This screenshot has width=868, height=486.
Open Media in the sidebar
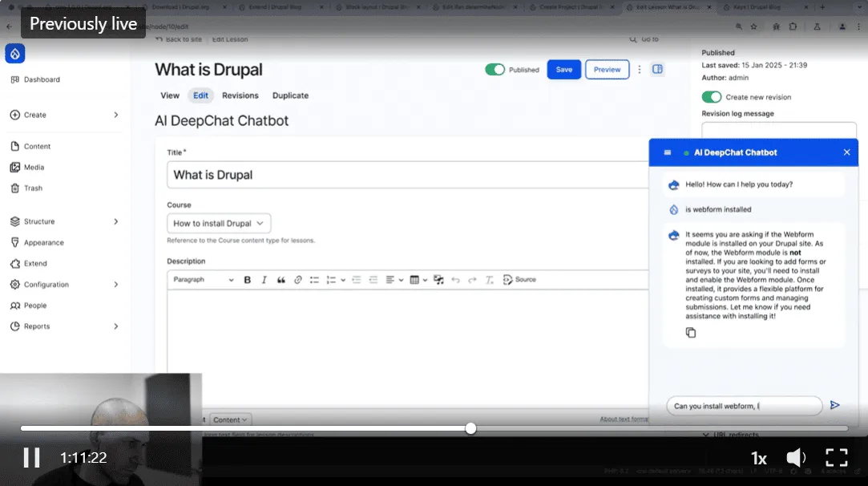(x=27, y=168)
